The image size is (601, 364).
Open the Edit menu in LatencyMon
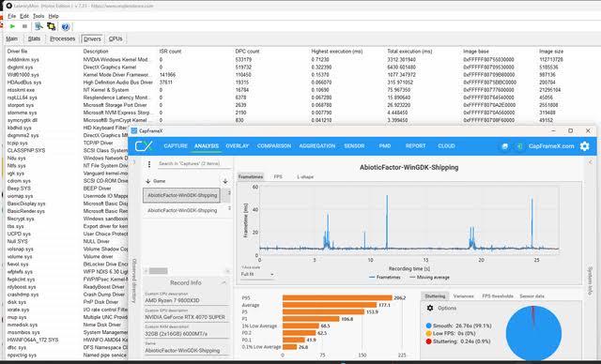pyautogui.click(x=24, y=16)
